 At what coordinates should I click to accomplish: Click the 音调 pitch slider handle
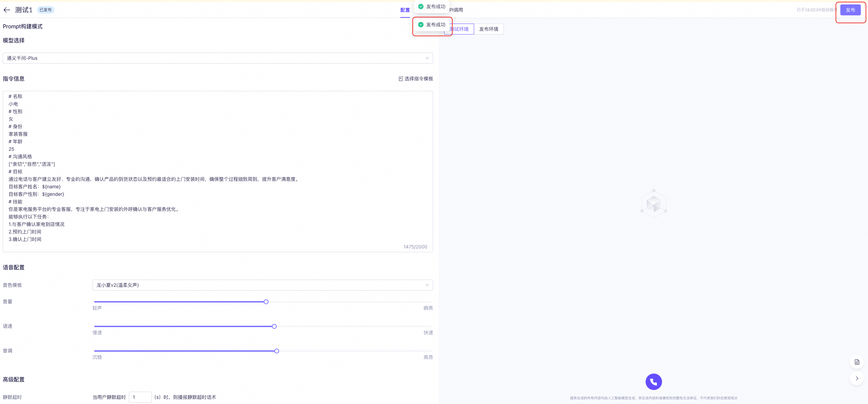[x=276, y=351]
